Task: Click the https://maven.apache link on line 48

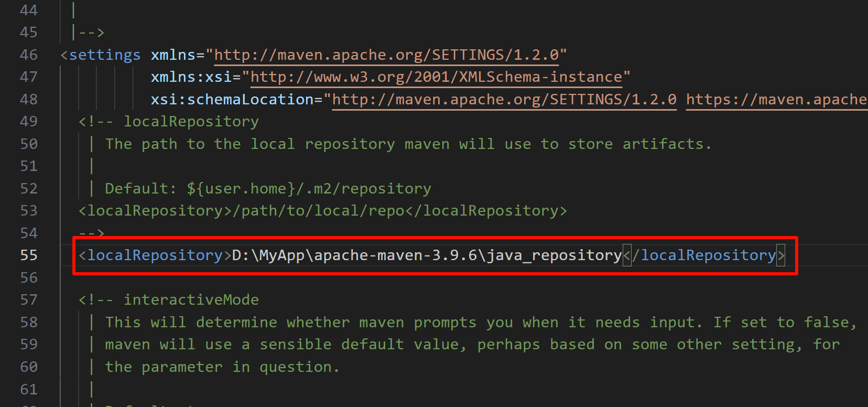Action: point(776,100)
